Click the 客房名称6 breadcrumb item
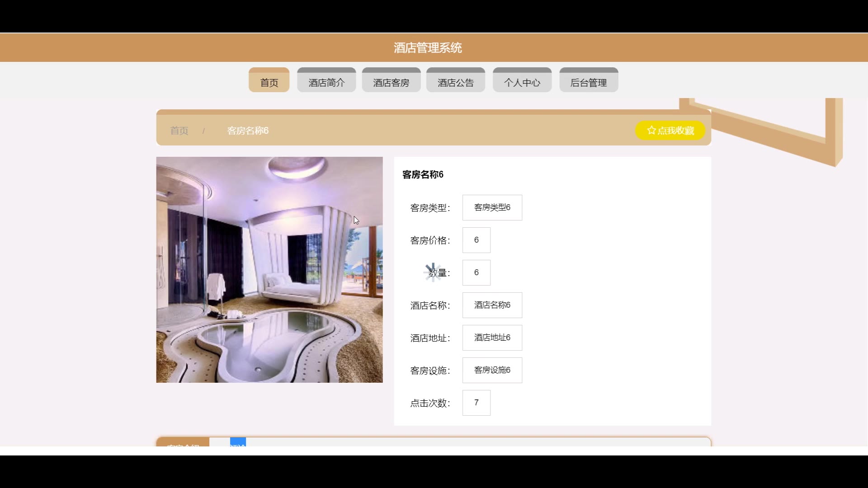The height and width of the screenshot is (488, 868). (248, 131)
